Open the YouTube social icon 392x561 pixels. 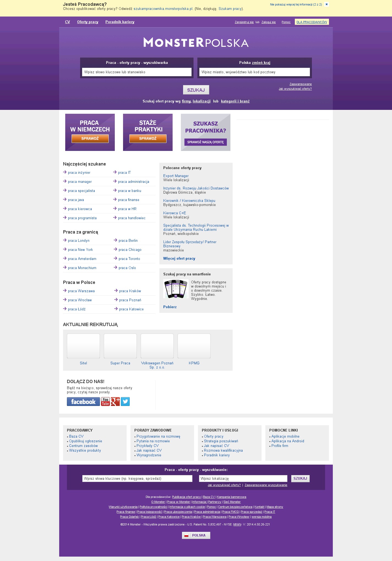coord(105,402)
